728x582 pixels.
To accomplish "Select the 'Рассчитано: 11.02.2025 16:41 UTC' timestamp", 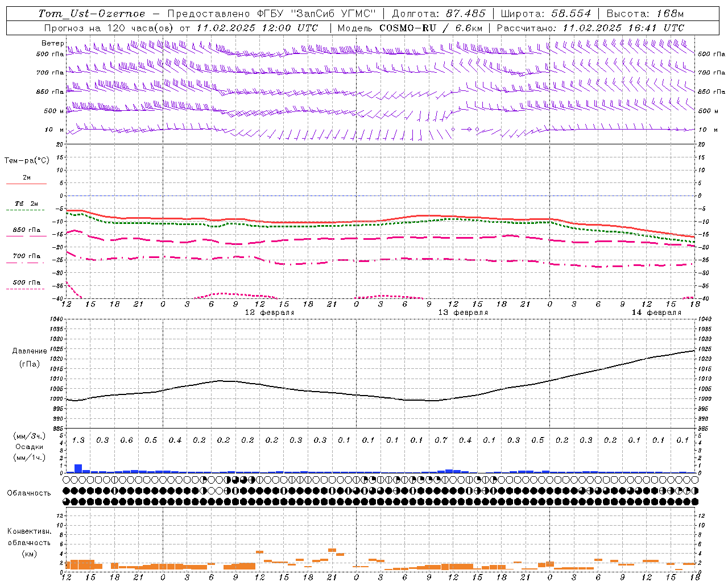I will click(590, 28).
